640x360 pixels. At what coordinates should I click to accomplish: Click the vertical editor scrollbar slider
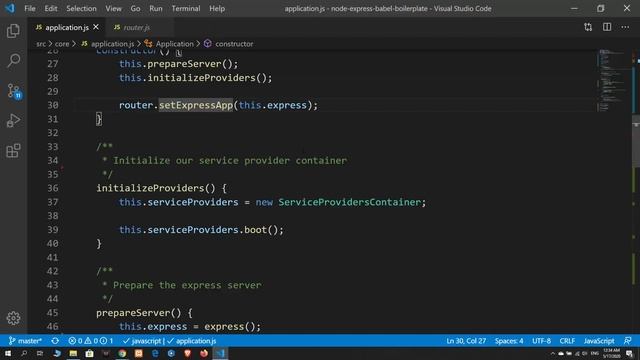pos(636,141)
